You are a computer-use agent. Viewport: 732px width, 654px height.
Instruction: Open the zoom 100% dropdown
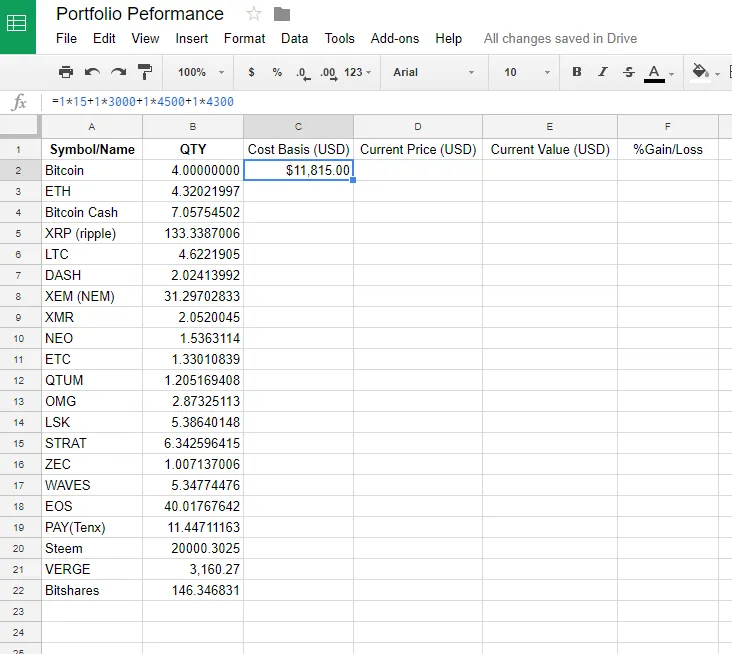coord(201,72)
